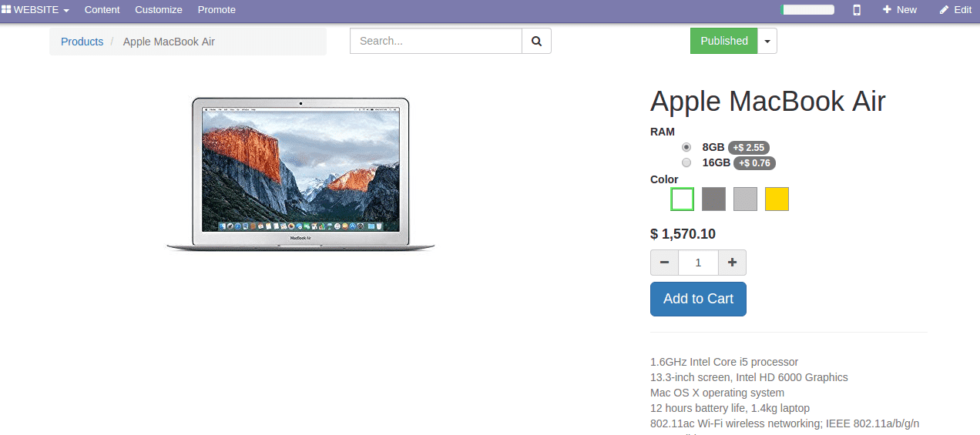
Task: Decrease quantity with the minus button
Action: coord(664,263)
